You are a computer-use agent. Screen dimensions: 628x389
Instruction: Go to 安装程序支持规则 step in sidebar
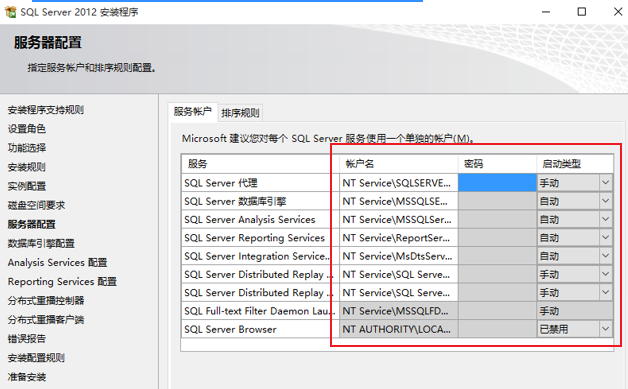pos(46,110)
